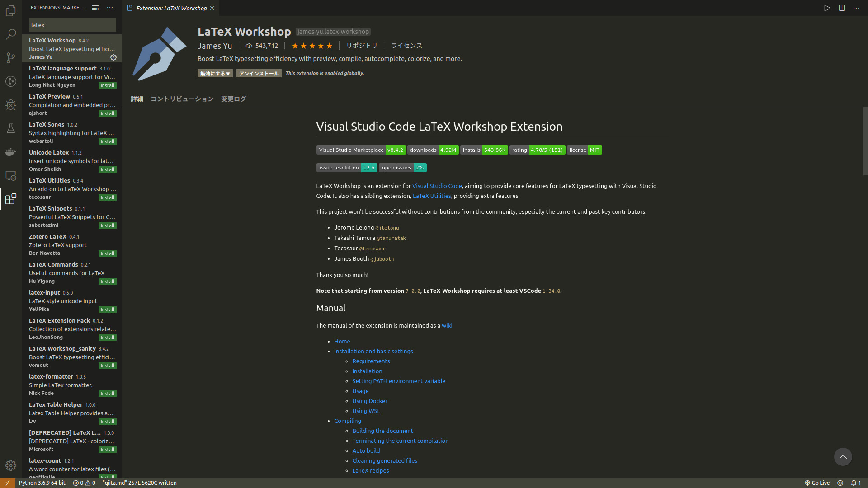
Task: Open the Test flask icon
Action: coord(11,128)
